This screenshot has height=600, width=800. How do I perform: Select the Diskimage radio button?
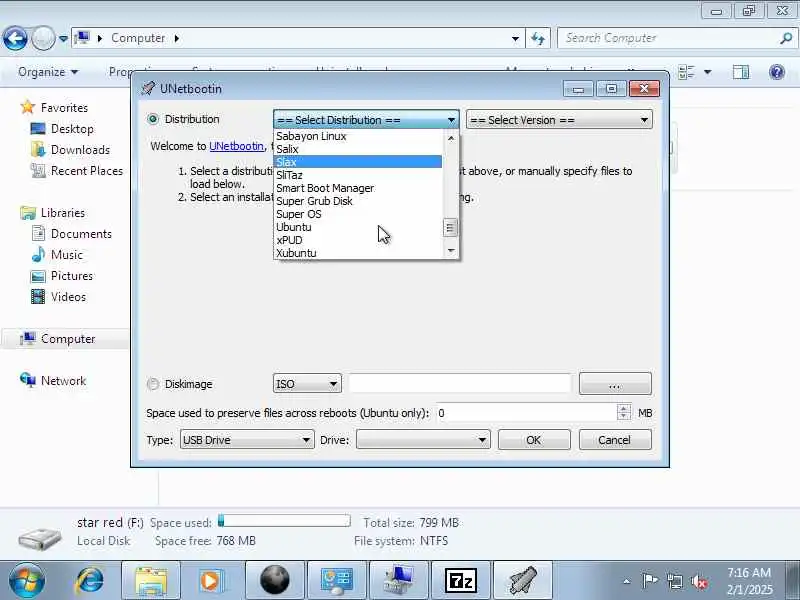[153, 384]
